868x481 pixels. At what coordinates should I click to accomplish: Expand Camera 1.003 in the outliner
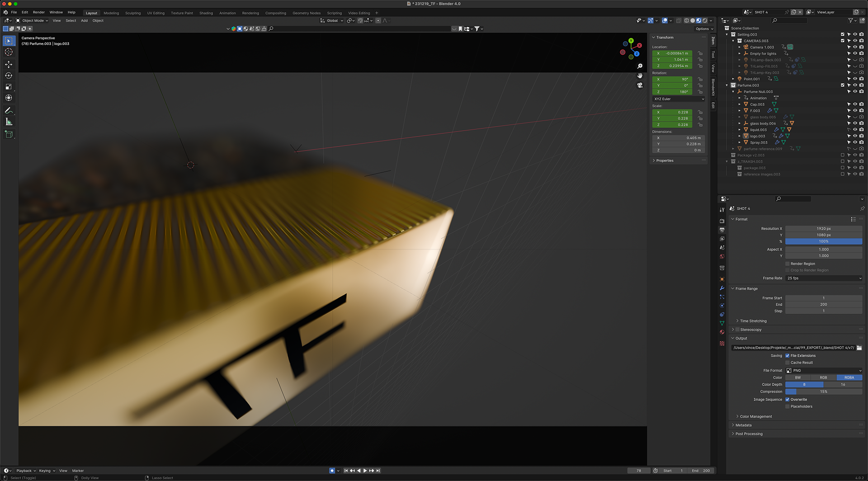tap(740, 47)
